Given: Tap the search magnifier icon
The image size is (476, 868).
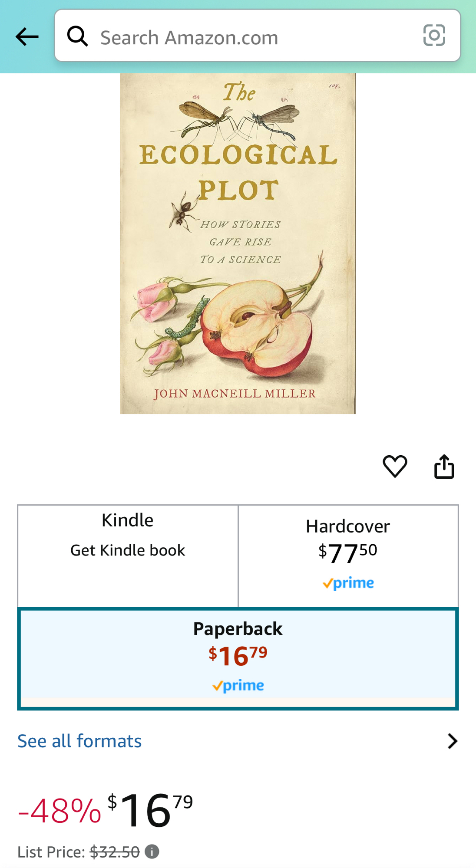Looking at the screenshot, I should point(77,36).
